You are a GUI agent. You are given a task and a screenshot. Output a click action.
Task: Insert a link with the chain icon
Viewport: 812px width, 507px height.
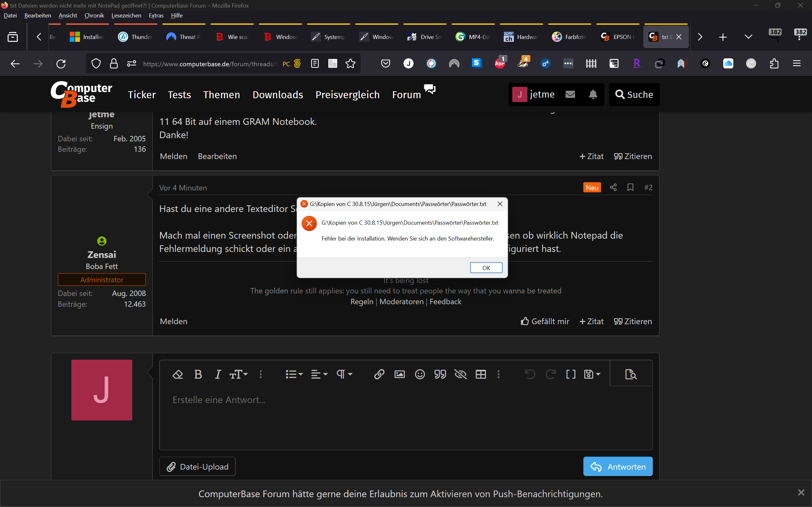(379, 374)
